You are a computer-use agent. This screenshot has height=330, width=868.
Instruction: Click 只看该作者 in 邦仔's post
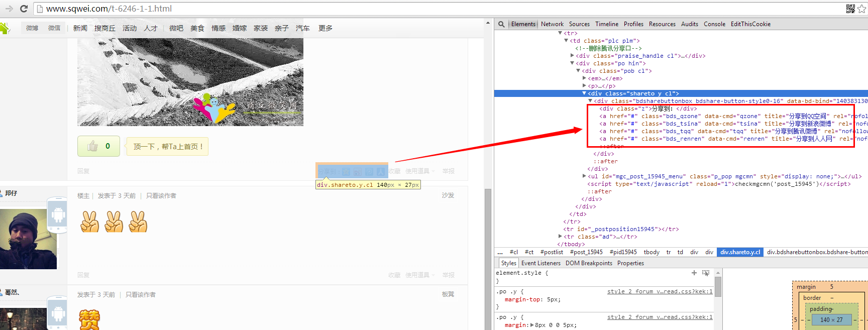tap(161, 196)
